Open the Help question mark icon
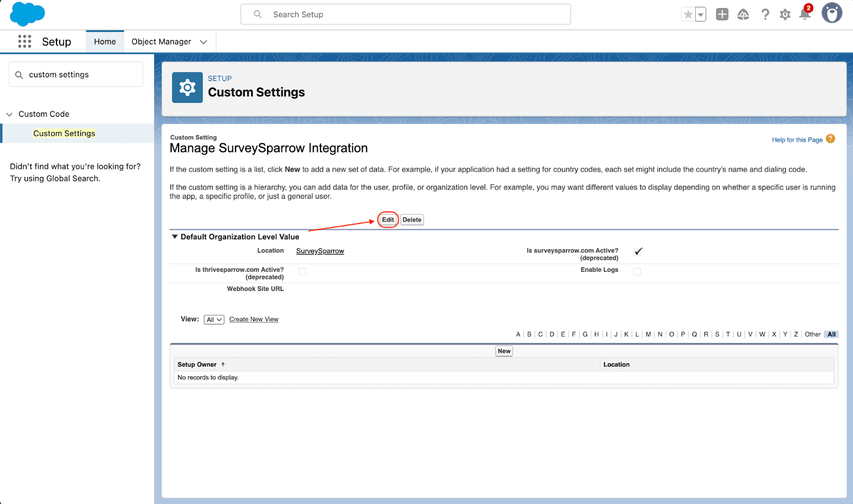Screen dimensions: 853x504 [765, 14]
